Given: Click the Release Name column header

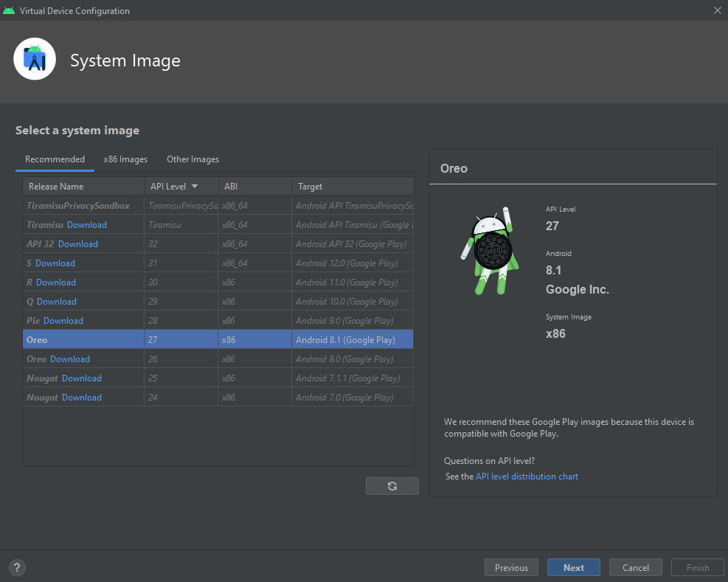Looking at the screenshot, I should [x=83, y=187].
